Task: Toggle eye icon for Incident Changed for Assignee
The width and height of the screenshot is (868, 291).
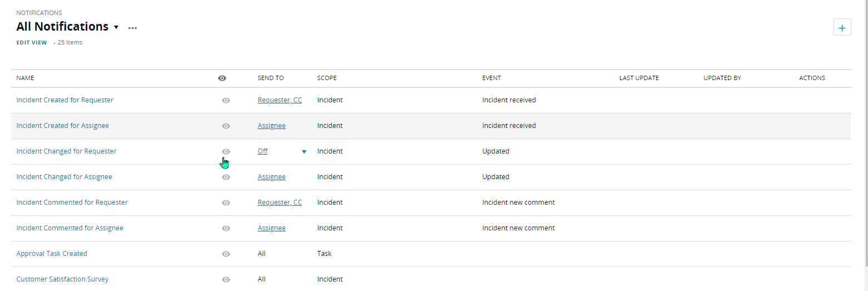Action: [226, 177]
